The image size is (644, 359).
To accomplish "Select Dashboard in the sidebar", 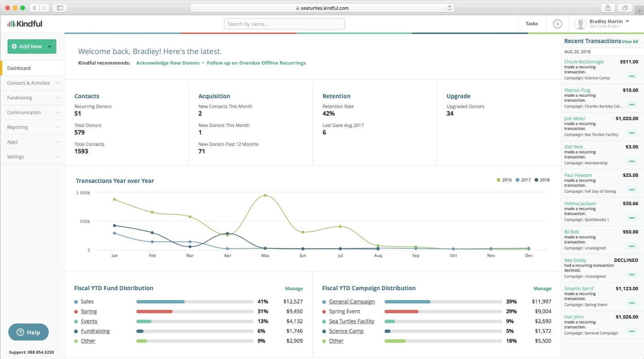I will 19,68.
